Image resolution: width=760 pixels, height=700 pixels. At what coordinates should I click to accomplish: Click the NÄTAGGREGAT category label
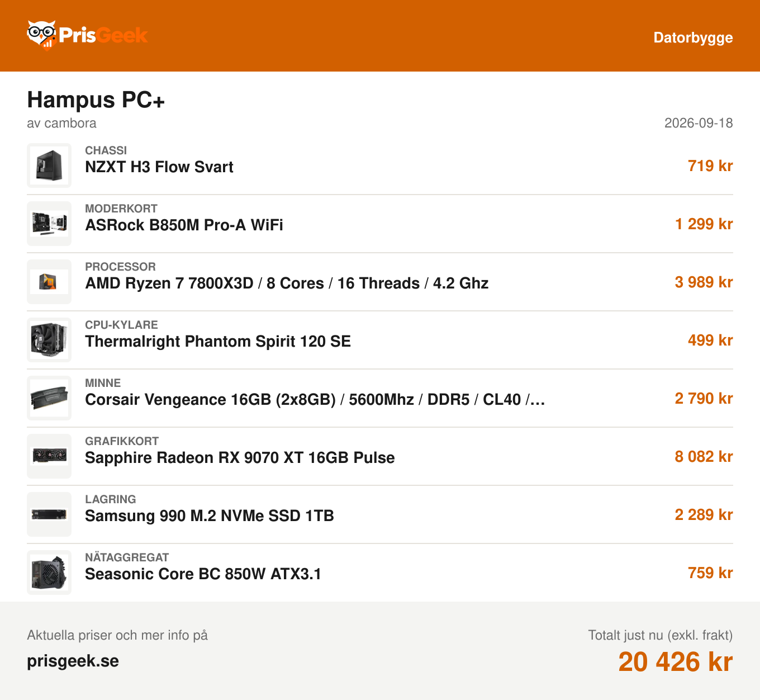tap(127, 557)
